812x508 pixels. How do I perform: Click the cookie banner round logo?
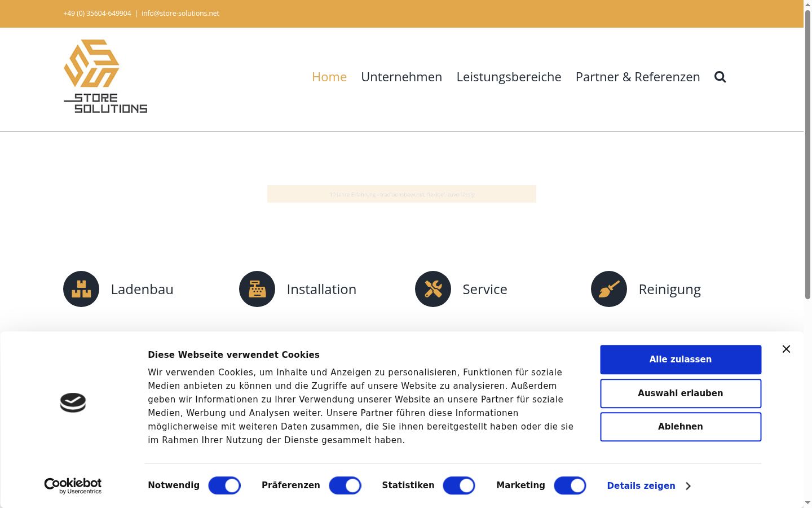pos(73,402)
